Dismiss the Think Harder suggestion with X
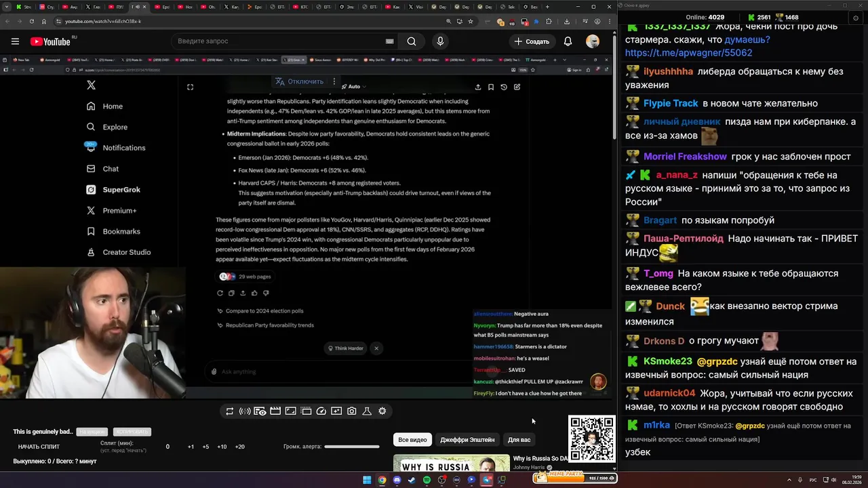This screenshot has height=488, width=868. (x=376, y=348)
